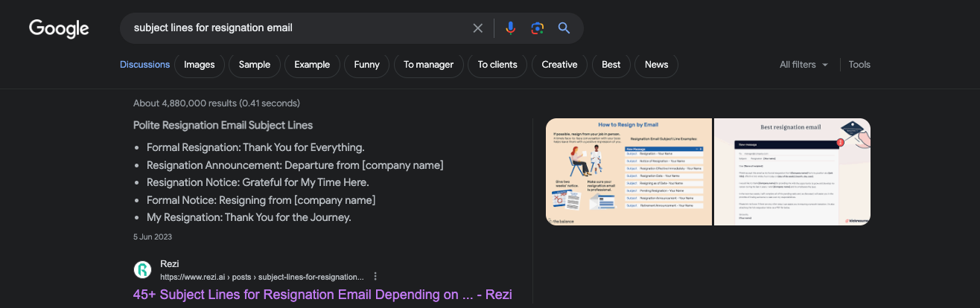
Task: Click 'Formal Resignation: Thank You for Everything' bullet
Action: point(255,147)
